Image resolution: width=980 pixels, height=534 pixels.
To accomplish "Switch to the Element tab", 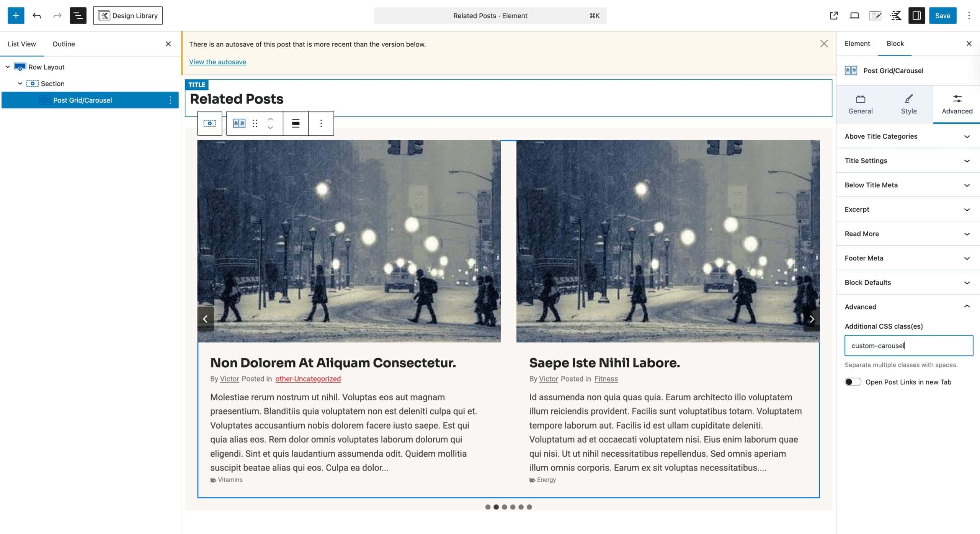I will [857, 43].
